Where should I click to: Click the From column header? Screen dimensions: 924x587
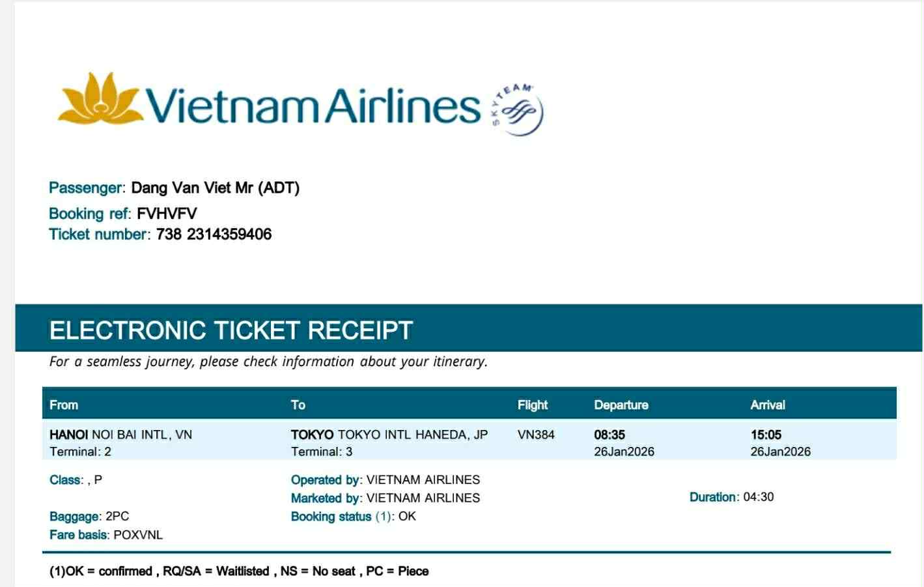tap(64, 405)
